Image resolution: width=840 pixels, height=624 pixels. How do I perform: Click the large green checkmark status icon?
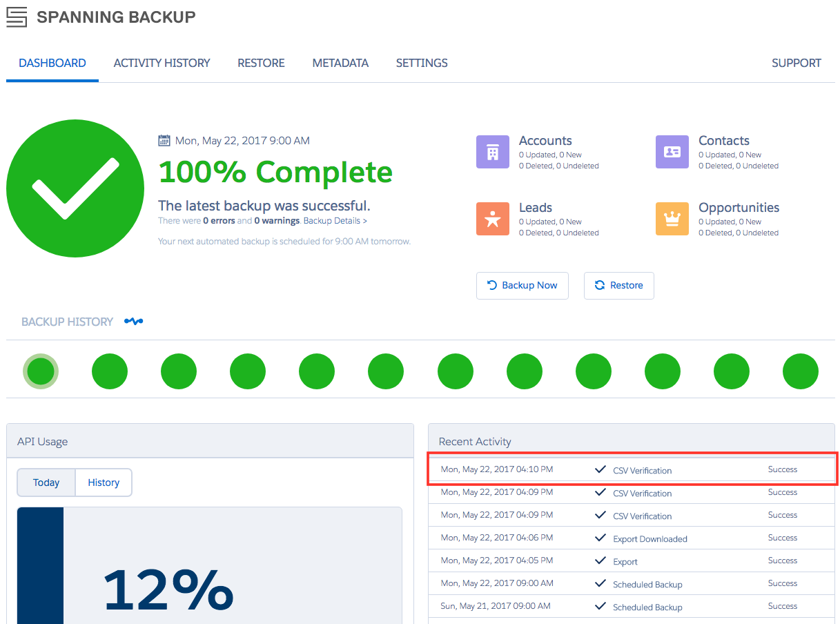pos(75,188)
